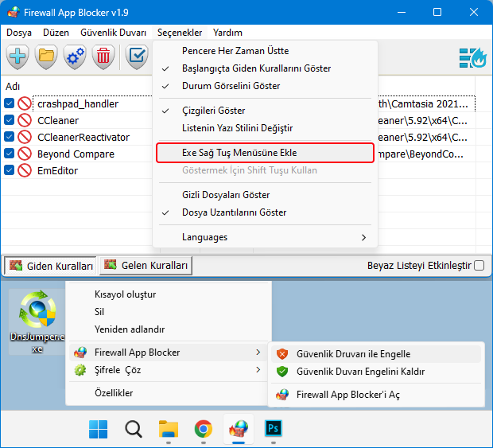This screenshot has width=493, height=448.
Task: Click the yellow folder toolbar icon
Action: (46, 56)
